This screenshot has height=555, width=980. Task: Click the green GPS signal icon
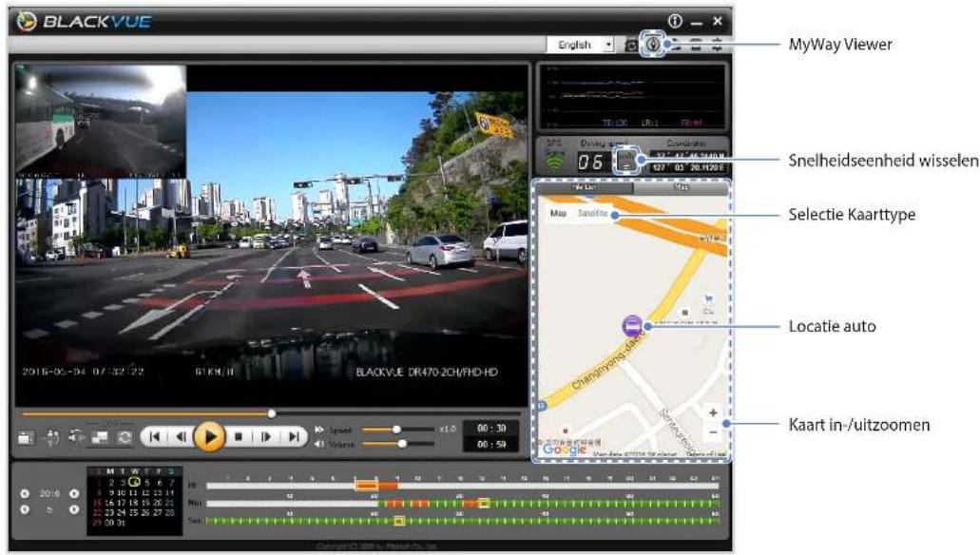point(554,162)
